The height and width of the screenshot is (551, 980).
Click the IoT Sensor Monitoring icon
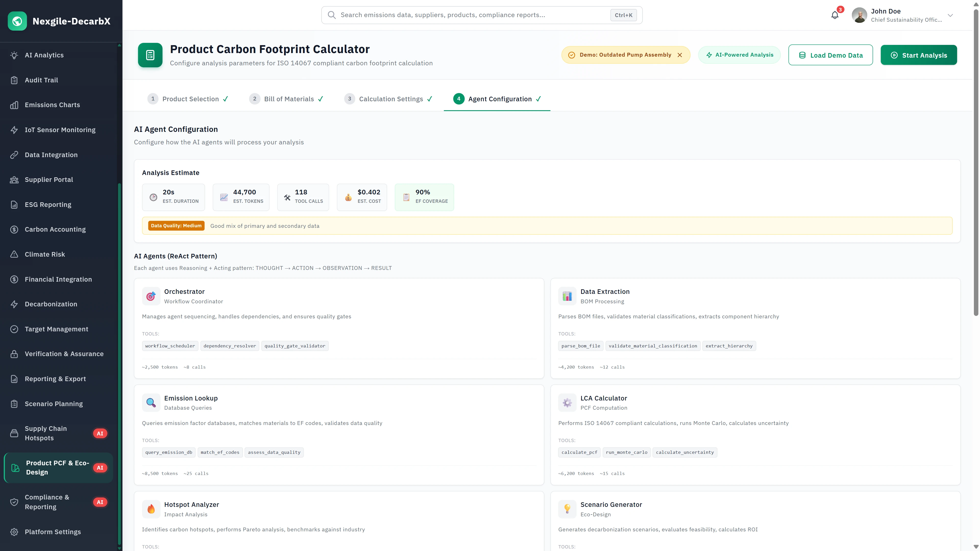tap(15, 130)
